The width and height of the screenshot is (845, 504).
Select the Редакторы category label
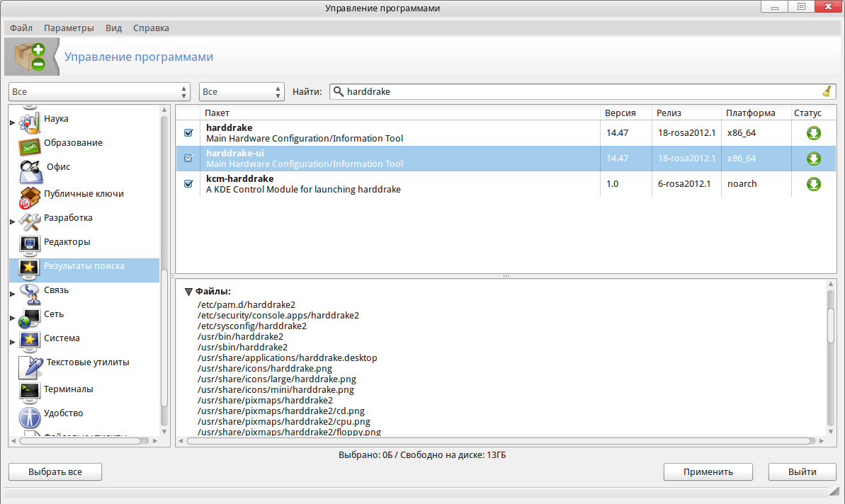click(x=67, y=242)
